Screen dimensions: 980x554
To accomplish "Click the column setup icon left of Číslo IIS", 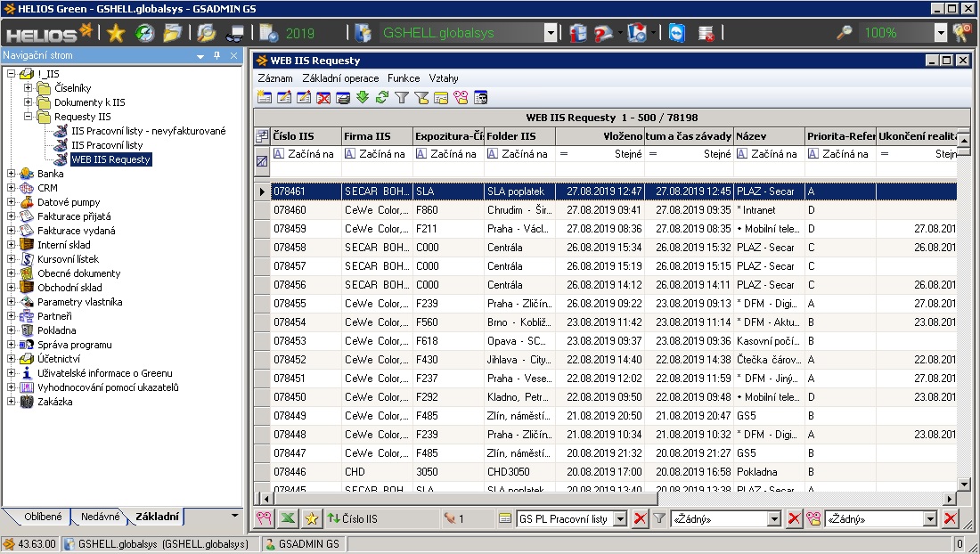I will click(262, 136).
